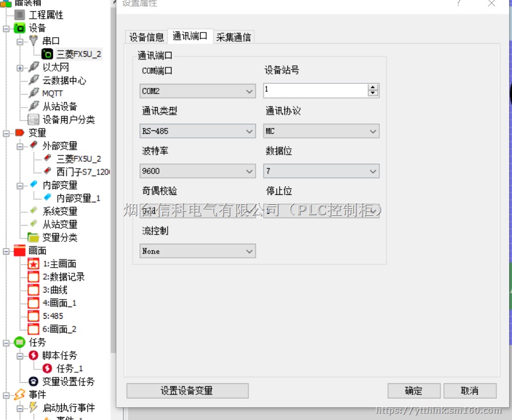Select the 云数据中心 icon in the tree
The image size is (512, 420).
33,80
